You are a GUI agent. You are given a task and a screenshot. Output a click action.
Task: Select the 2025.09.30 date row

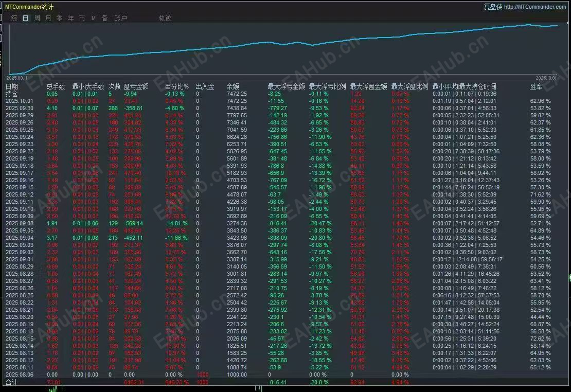click(20, 108)
